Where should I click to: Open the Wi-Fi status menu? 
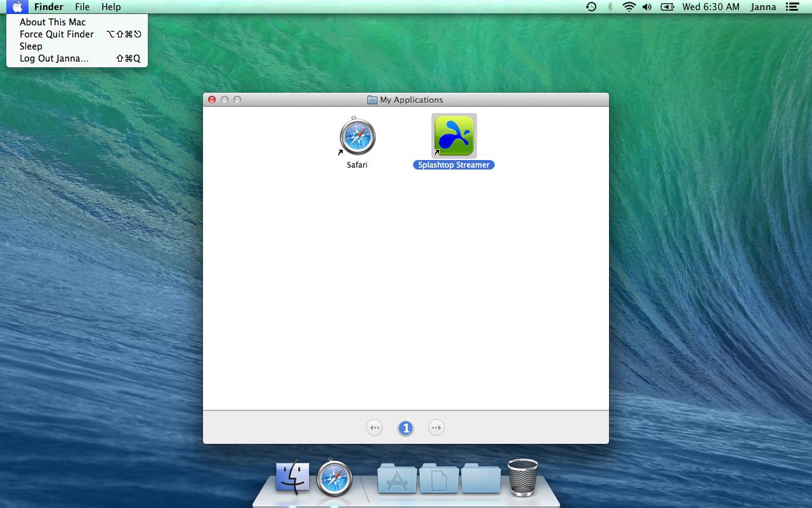coord(629,7)
